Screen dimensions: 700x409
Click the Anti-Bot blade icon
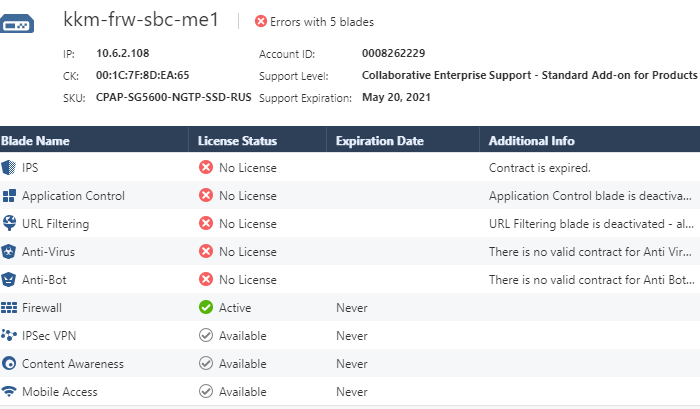click(8, 280)
